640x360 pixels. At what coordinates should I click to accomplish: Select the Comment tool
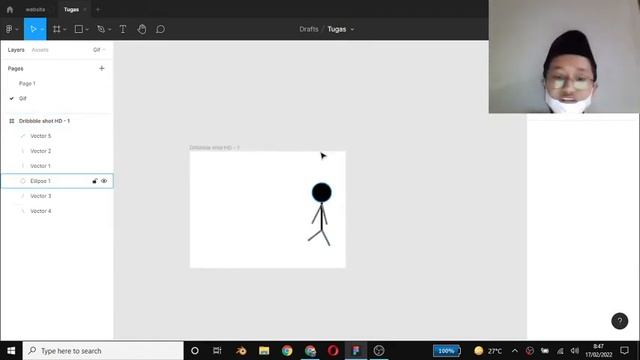160,29
